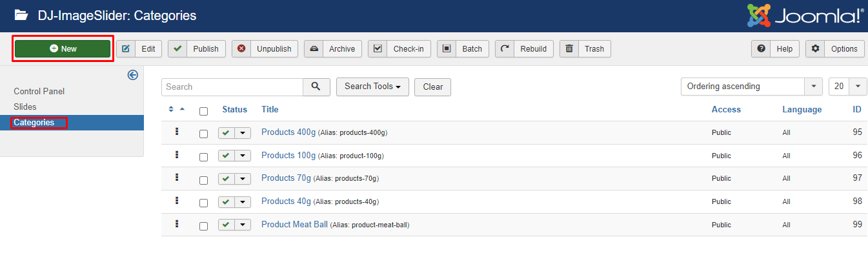Collapse sidebar with the blue arrow icon
This screenshot has width=868, height=257.
coord(133,75)
